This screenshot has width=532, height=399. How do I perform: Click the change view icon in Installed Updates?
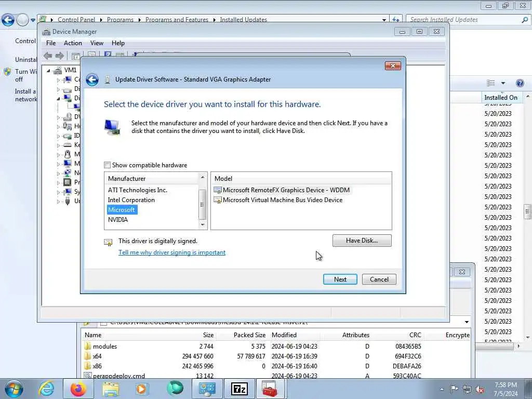click(490, 83)
